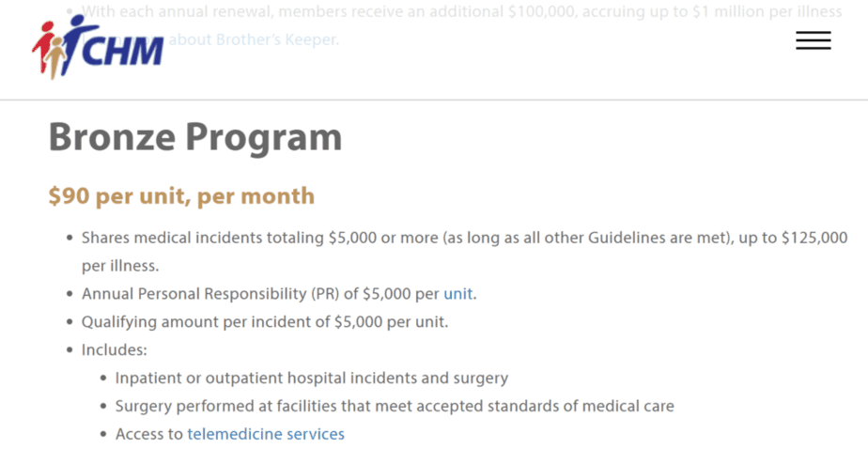Screen dimensions: 868x449
Task: Click the tan child figure in the logo
Action: coord(54,58)
